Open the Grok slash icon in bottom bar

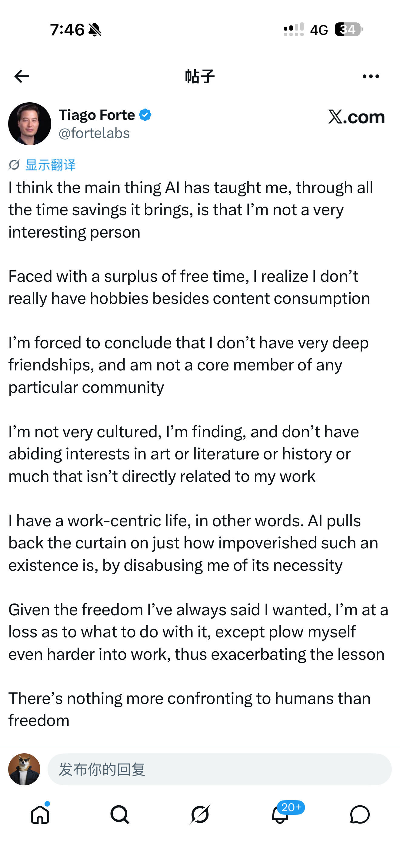pos(200,814)
